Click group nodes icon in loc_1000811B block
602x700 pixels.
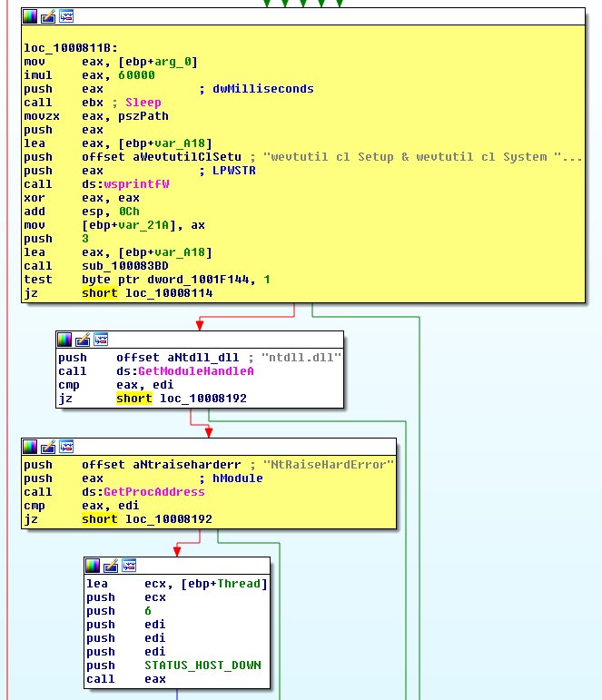click(x=65, y=16)
